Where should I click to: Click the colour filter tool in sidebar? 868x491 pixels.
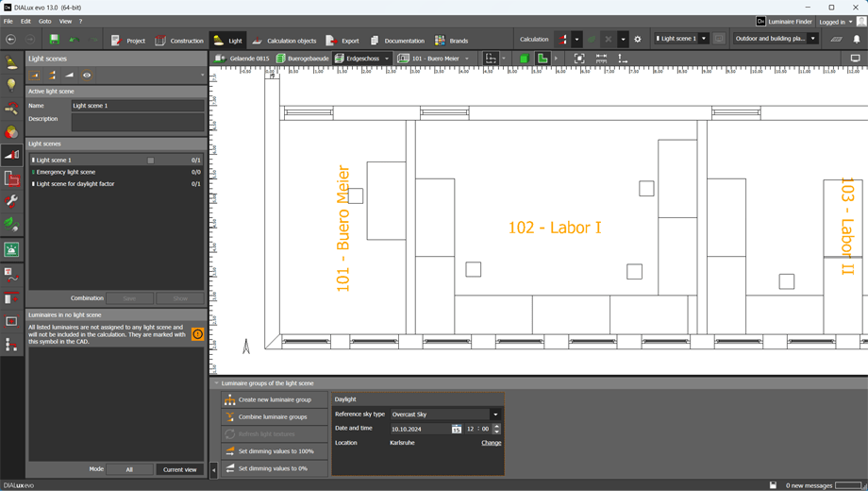pyautogui.click(x=11, y=132)
